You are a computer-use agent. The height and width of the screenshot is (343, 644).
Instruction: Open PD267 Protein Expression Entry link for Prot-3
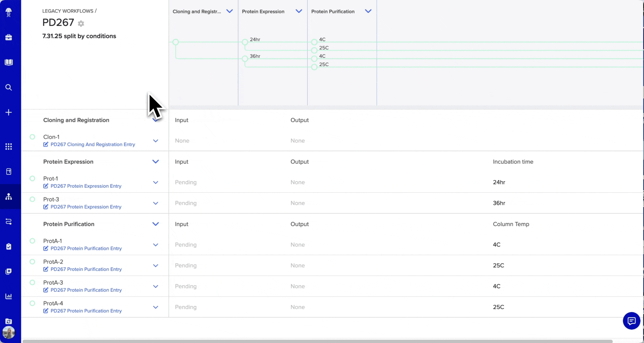click(86, 207)
